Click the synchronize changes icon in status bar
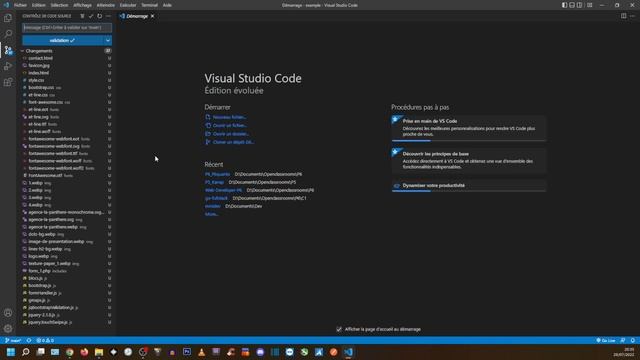Viewport: 640px width, 360px height. pyautogui.click(x=29, y=340)
